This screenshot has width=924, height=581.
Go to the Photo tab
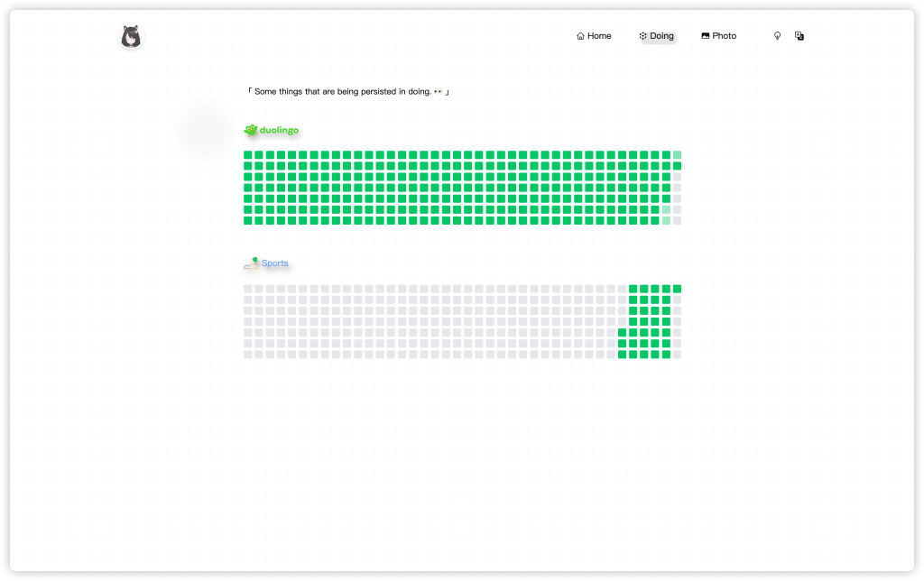(x=724, y=36)
